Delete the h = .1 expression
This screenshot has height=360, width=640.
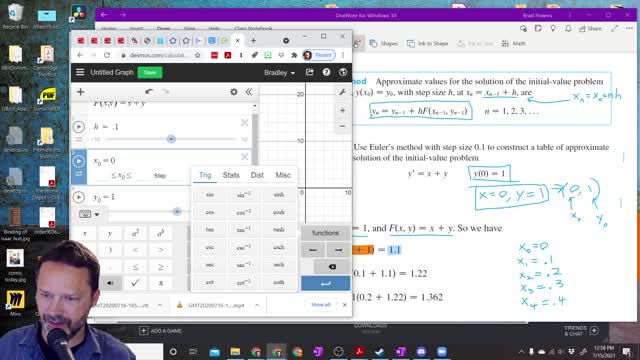point(244,122)
